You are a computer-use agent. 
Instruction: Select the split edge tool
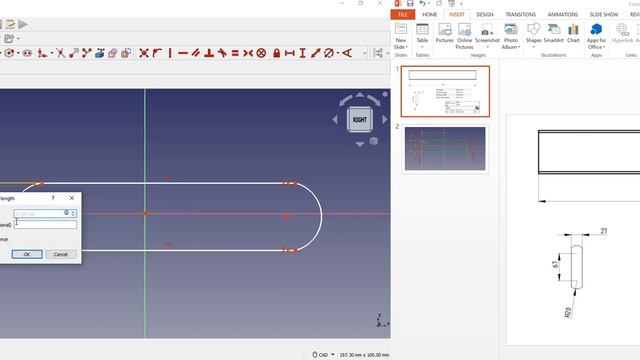pos(87,53)
